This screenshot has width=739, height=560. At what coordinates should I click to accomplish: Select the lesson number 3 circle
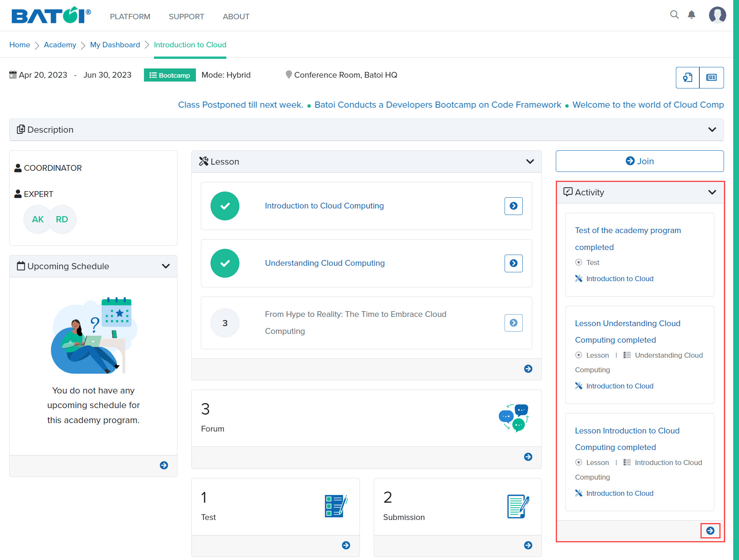pyautogui.click(x=225, y=323)
